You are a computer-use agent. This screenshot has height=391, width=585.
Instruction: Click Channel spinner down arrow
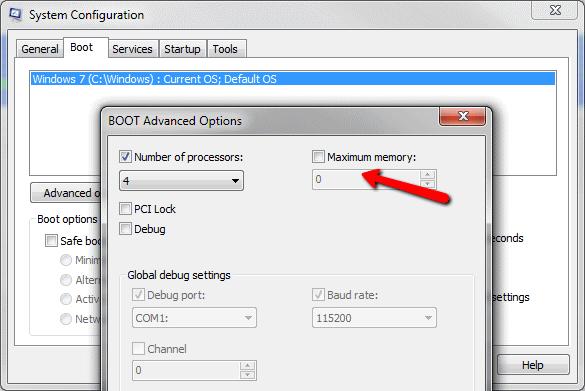click(247, 375)
